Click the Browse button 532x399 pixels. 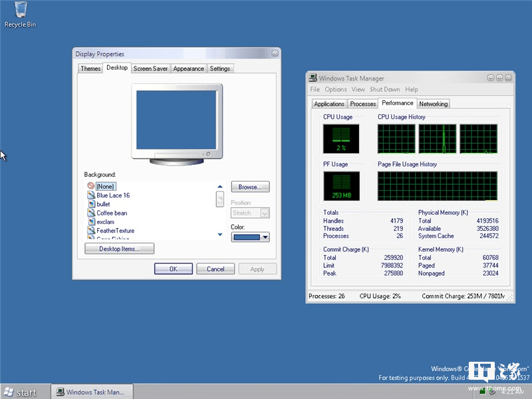click(x=250, y=187)
